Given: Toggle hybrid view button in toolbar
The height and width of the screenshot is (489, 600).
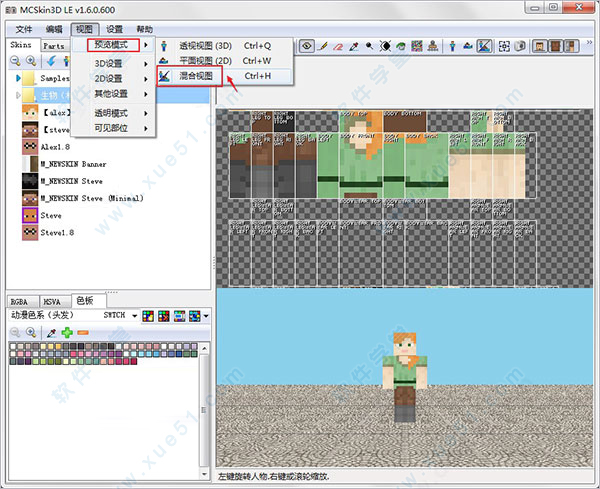Looking at the screenshot, I should click(x=484, y=46).
